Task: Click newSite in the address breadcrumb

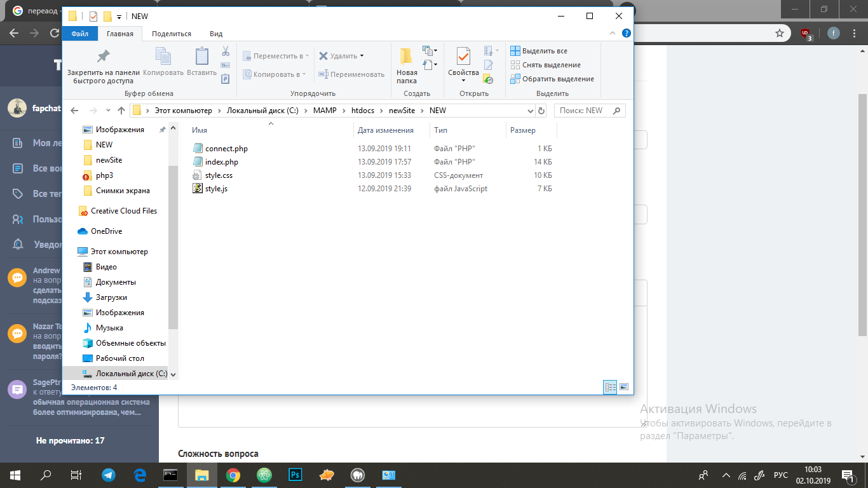Action: click(x=402, y=111)
